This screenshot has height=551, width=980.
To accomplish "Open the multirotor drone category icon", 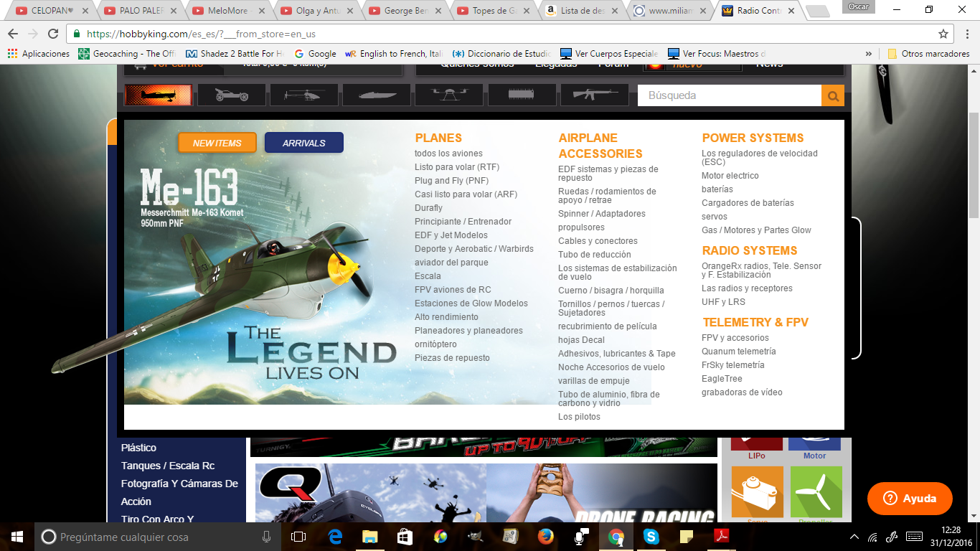I will coord(448,95).
